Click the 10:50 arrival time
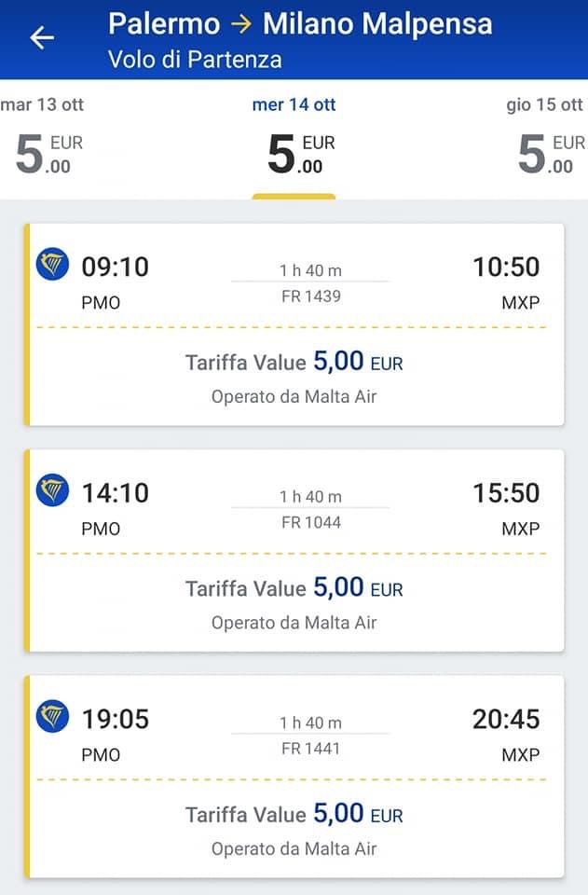This screenshot has width=588, height=895. 506,267
